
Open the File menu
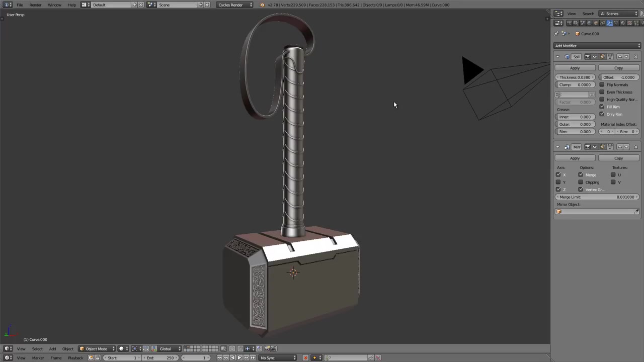click(20, 5)
